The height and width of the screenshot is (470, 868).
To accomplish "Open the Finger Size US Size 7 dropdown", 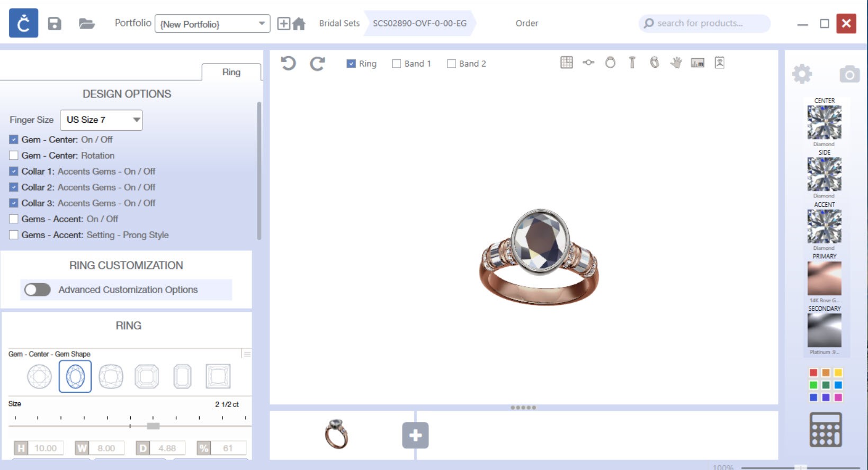I will [101, 120].
